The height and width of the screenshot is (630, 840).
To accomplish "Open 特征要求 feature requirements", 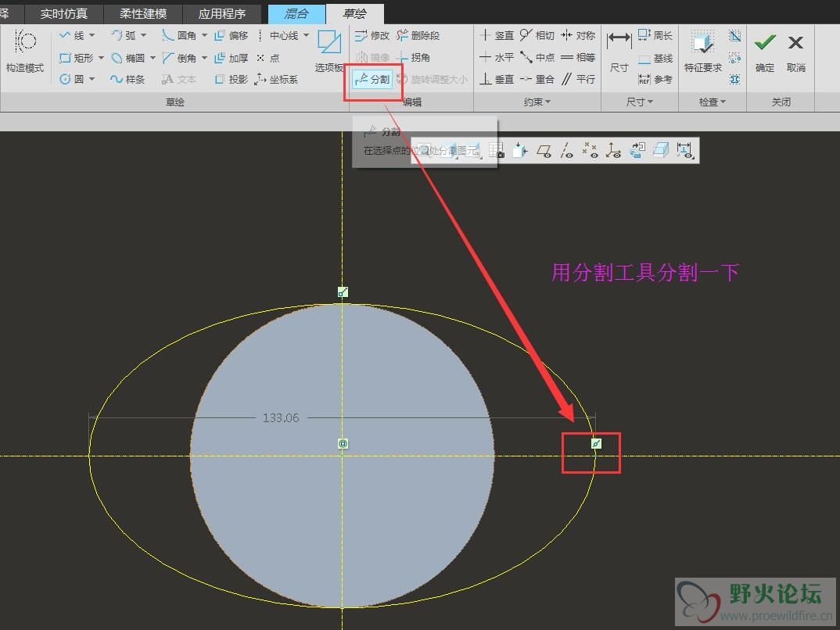I will click(x=703, y=51).
